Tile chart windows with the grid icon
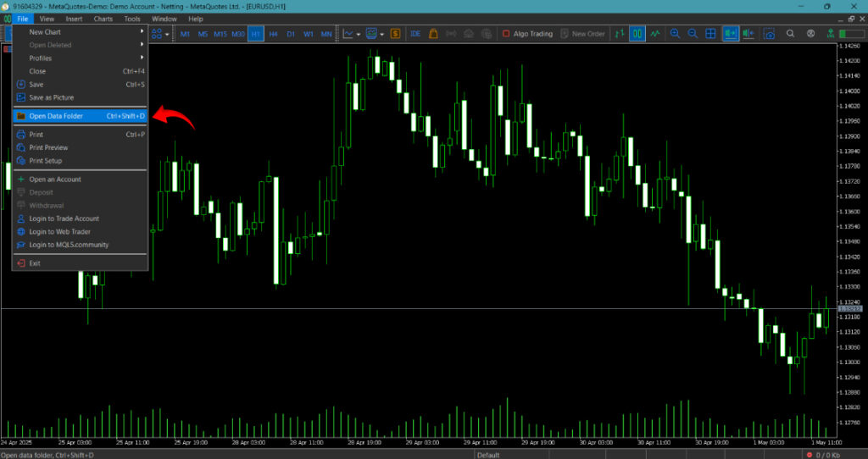Screen dimensions: 868x459 (711, 34)
